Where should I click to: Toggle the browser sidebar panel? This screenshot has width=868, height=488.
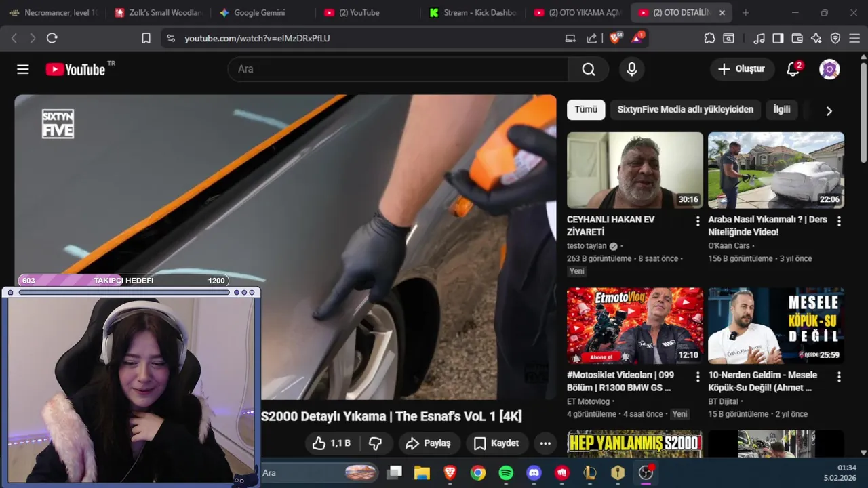pyautogui.click(x=778, y=39)
